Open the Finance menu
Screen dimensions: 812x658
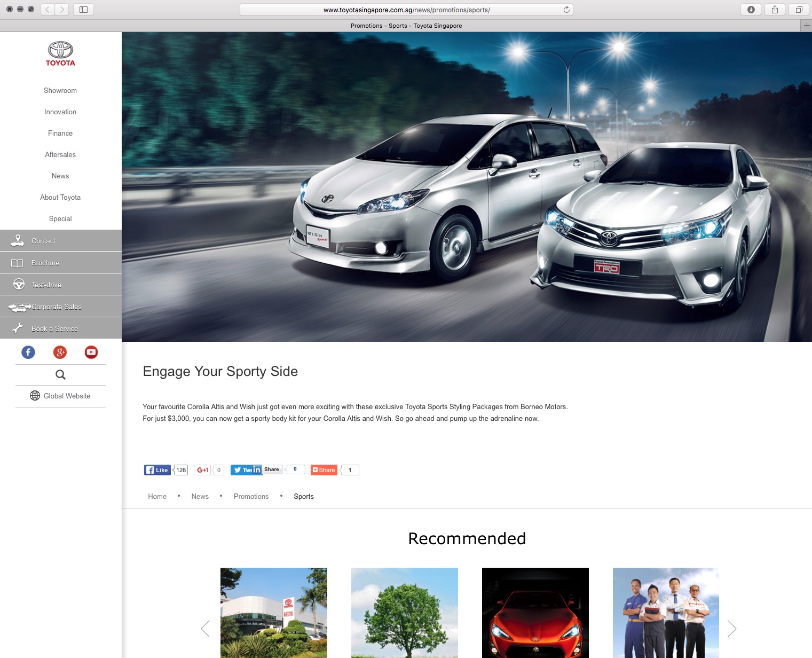click(x=60, y=134)
